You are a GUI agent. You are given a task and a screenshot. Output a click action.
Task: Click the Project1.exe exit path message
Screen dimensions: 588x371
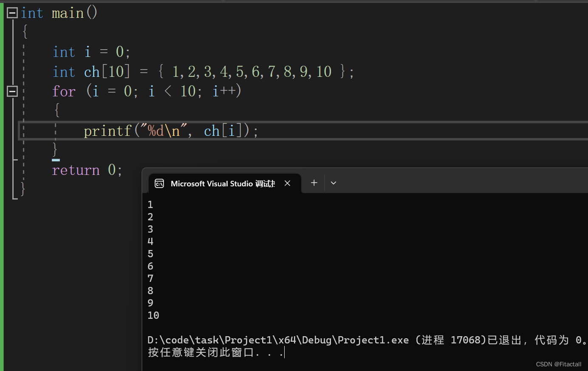tap(367, 340)
